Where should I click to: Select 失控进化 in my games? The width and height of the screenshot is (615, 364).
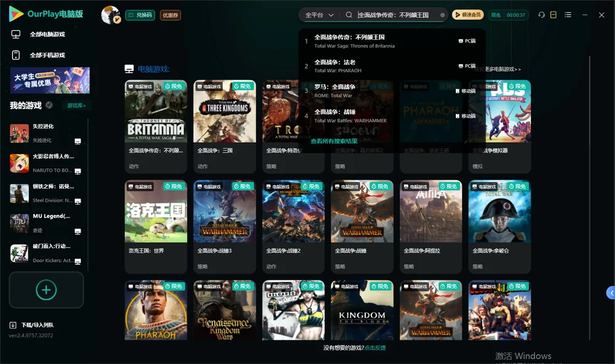(x=46, y=133)
